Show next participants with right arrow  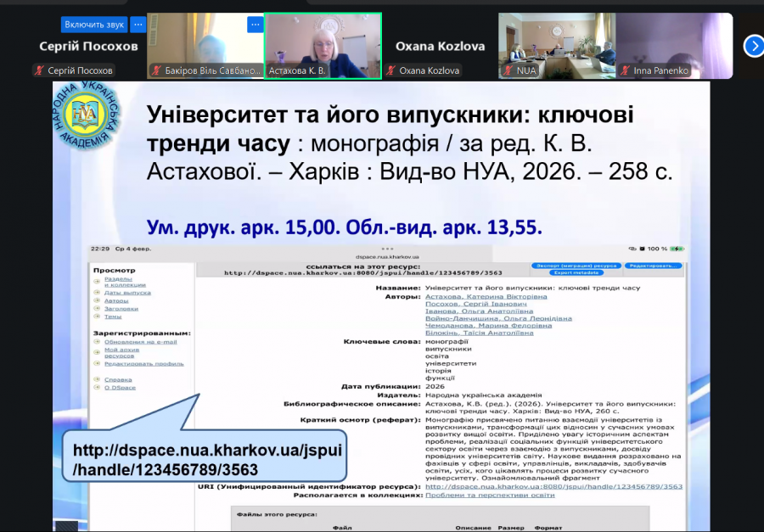click(x=754, y=46)
